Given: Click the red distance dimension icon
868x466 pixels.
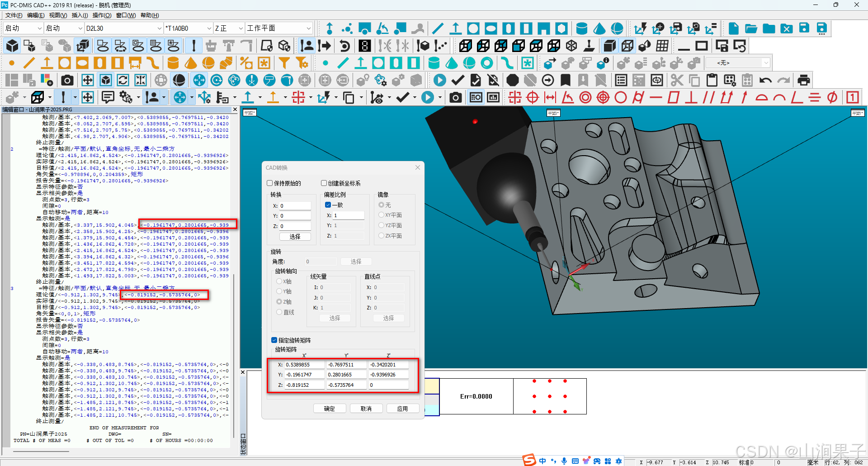Looking at the screenshot, I should point(550,97).
